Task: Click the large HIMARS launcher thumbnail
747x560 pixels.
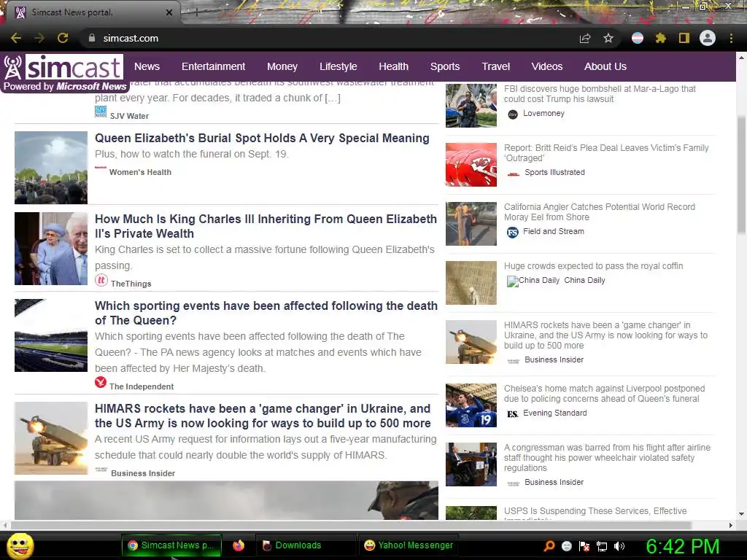Action: (x=51, y=438)
